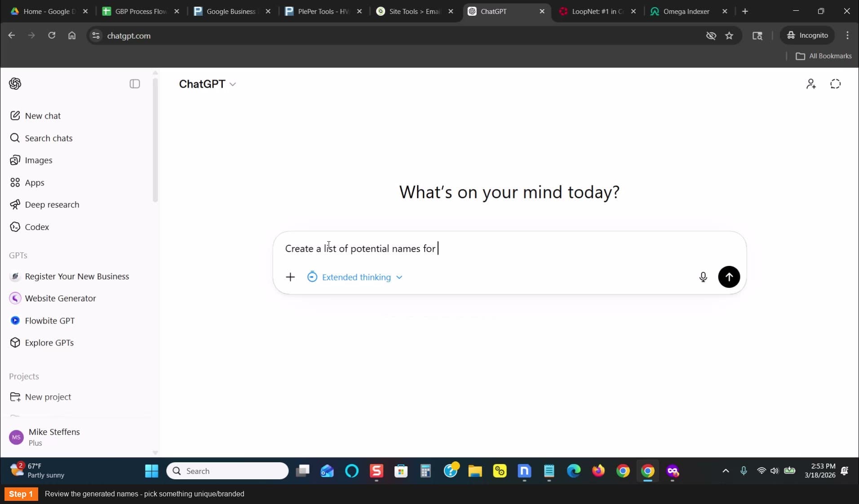Open Explore GPTs

pos(42,343)
